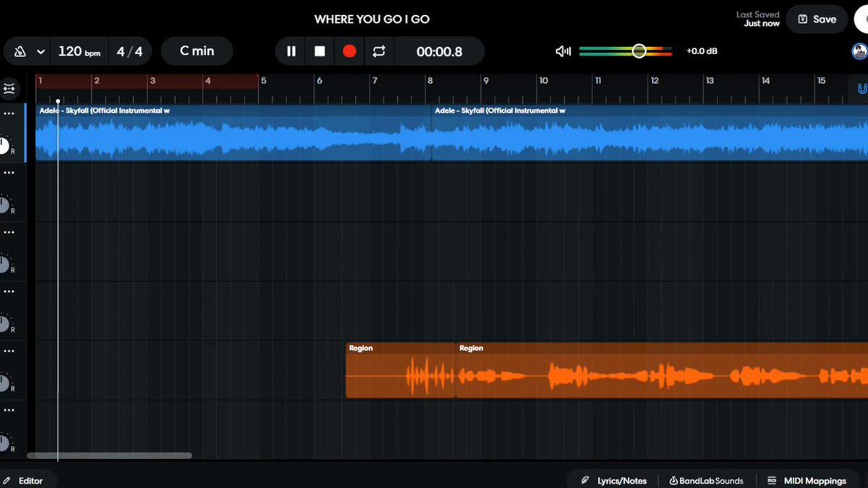Screen dimensions: 868x488
Task: Open the user profile avatar
Action: 859,51
